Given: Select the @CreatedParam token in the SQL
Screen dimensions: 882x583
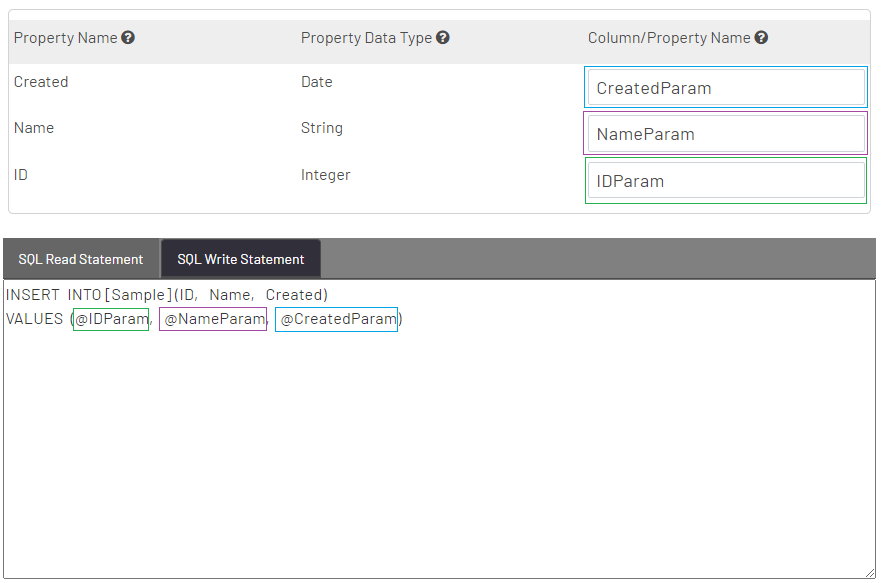Looking at the screenshot, I should 336,318.
